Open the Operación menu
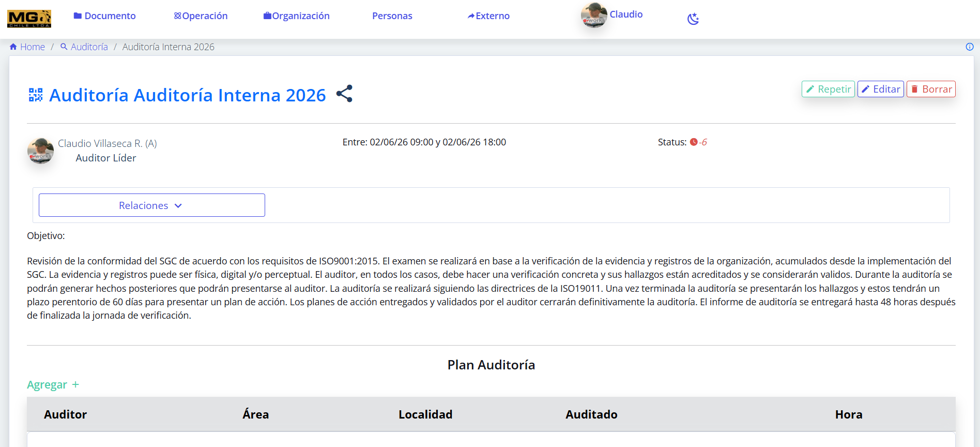The width and height of the screenshot is (980, 447). [x=201, y=16]
